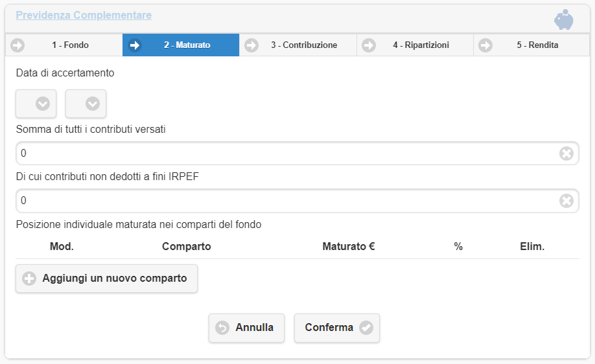
Task: Confirm with the Conferma button
Action: (x=336, y=328)
